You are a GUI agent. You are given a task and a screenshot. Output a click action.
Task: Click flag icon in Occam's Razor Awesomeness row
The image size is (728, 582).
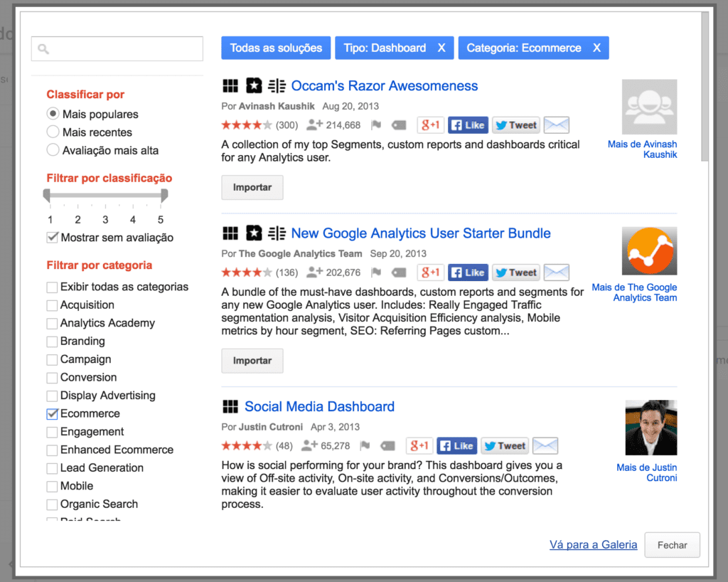pos(376,125)
